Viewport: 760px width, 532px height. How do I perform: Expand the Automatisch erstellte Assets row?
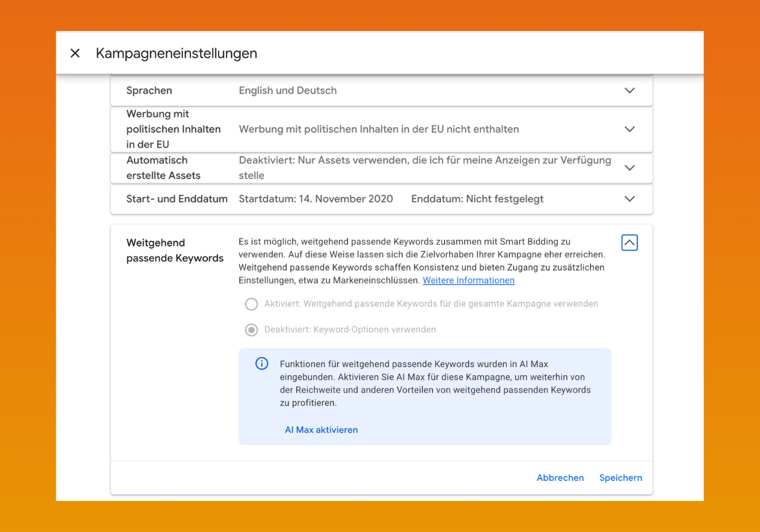tap(630, 168)
